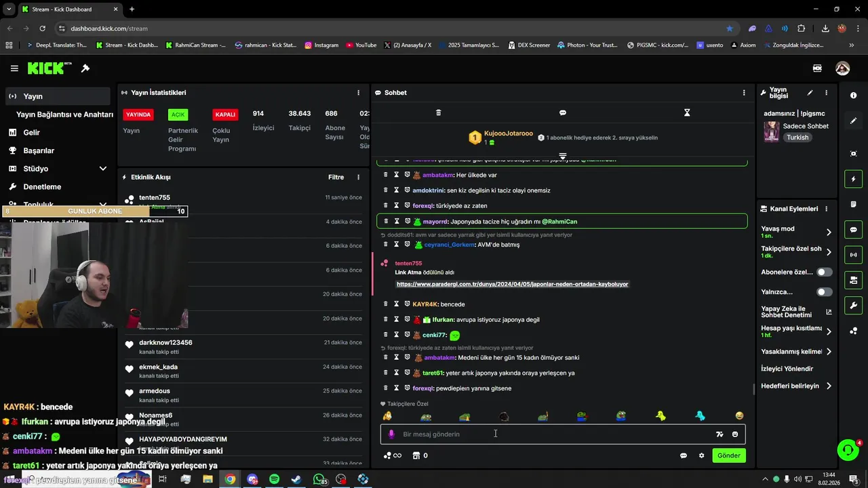
Task: Toggle the Yalnızca... chat switch
Action: pos(825,292)
